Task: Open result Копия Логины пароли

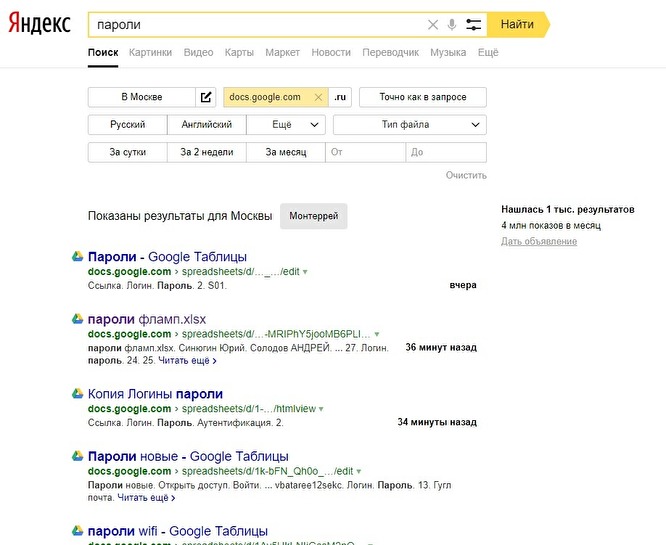Action: pyautogui.click(x=155, y=394)
